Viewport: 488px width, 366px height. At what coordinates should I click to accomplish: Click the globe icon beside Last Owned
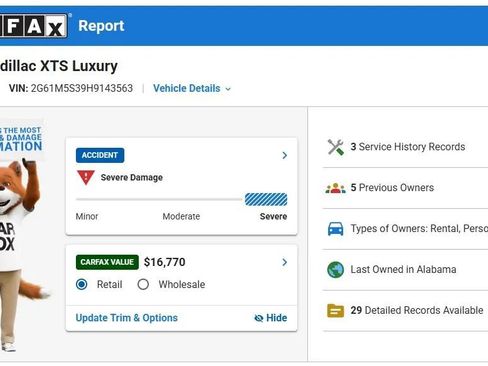(335, 270)
